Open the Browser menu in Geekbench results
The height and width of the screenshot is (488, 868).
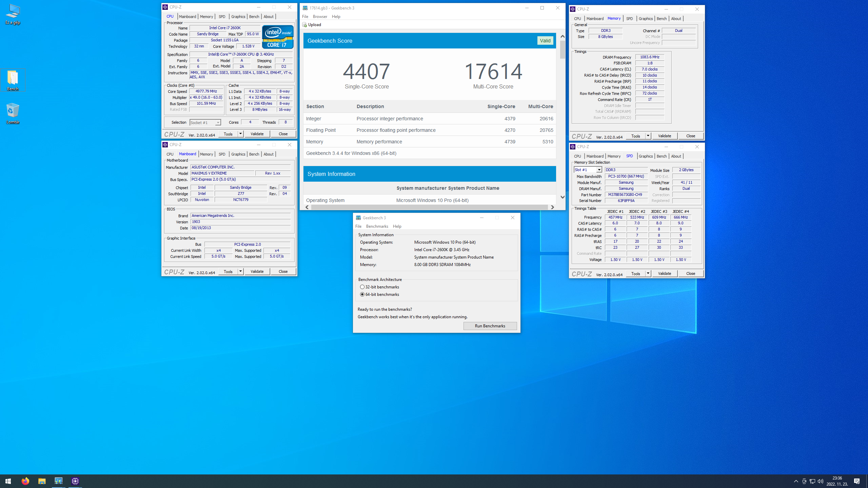click(x=320, y=17)
